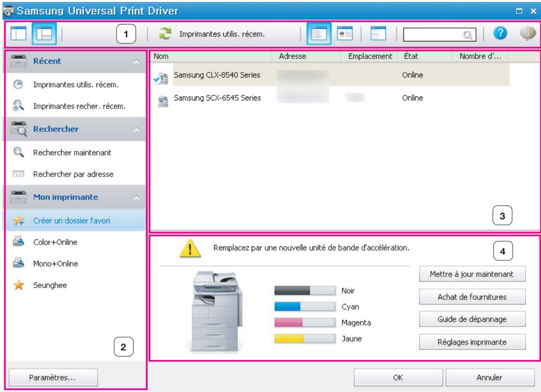This screenshot has height=392, width=541.
Task: Click the orange star icon beside Seunghee
Action: coord(19,285)
